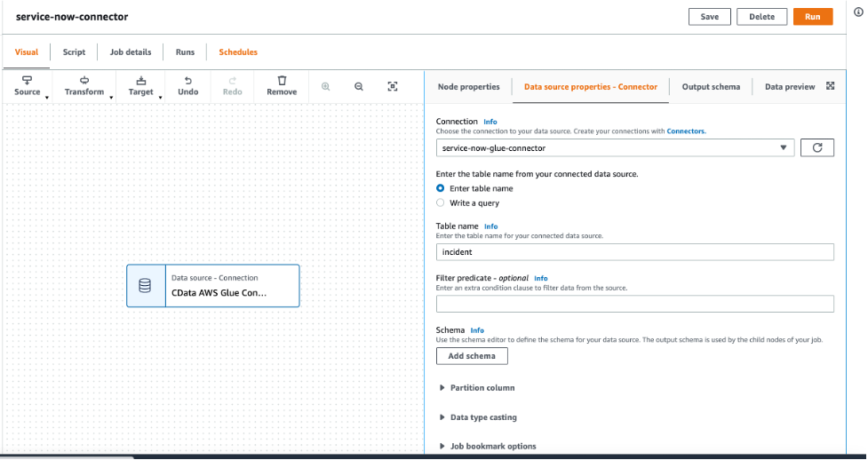The width and height of the screenshot is (868, 460).
Task: Click the service-now-connector job title
Action: point(72,17)
